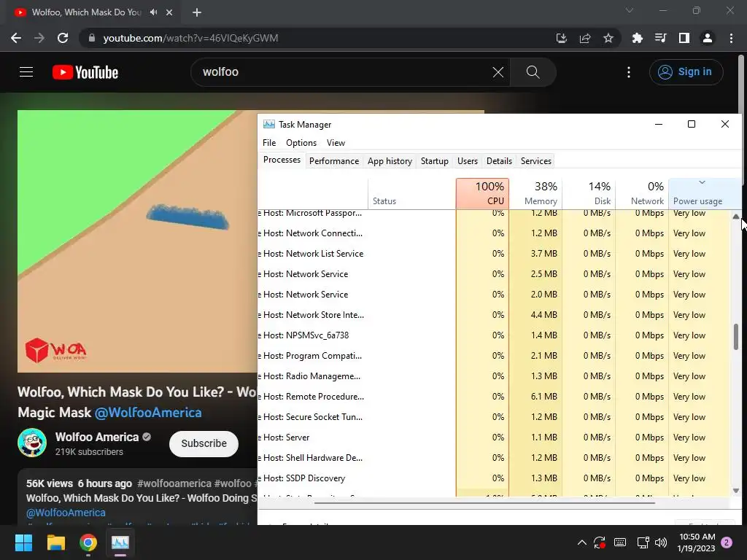Click the install app icon in address bar

[562, 38]
